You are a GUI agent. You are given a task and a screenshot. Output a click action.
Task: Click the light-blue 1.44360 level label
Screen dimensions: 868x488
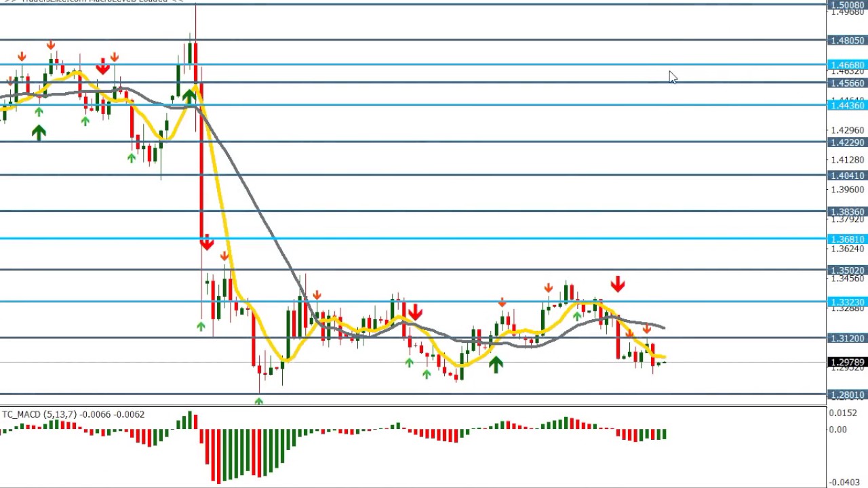point(847,105)
